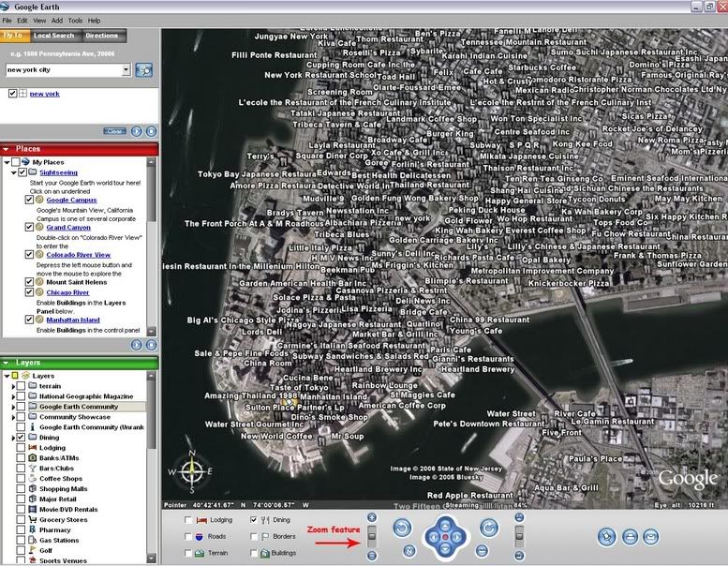The height and width of the screenshot is (566, 728).
Task: Click the zoom slider handle
Action: pos(372,536)
